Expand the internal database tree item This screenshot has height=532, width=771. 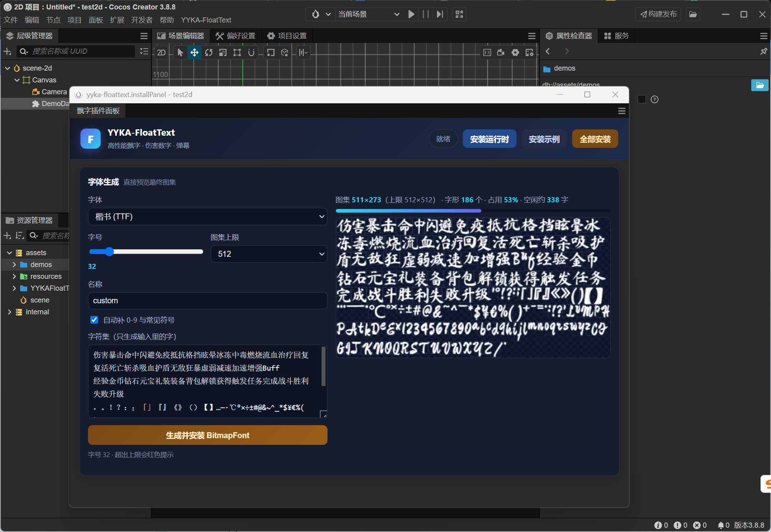[9, 312]
